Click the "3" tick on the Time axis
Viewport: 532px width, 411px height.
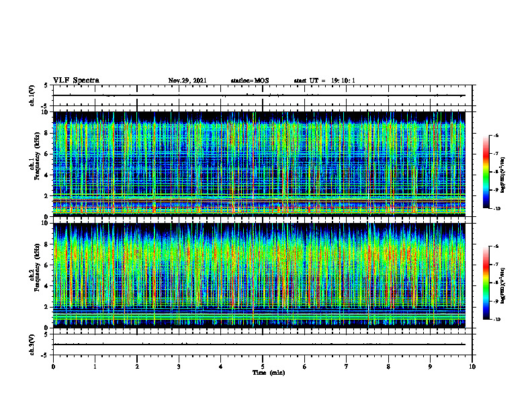(x=179, y=367)
